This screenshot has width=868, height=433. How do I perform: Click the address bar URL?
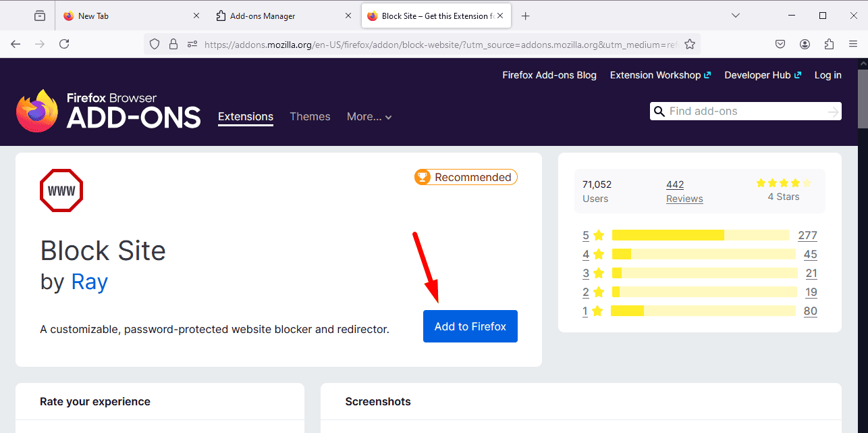pos(442,45)
